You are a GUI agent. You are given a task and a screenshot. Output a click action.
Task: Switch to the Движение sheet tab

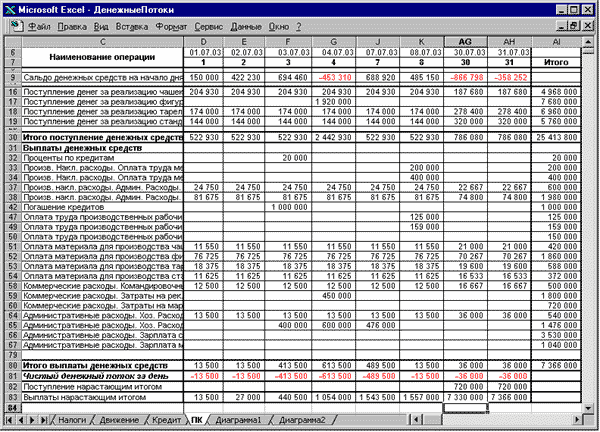pyautogui.click(x=119, y=420)
